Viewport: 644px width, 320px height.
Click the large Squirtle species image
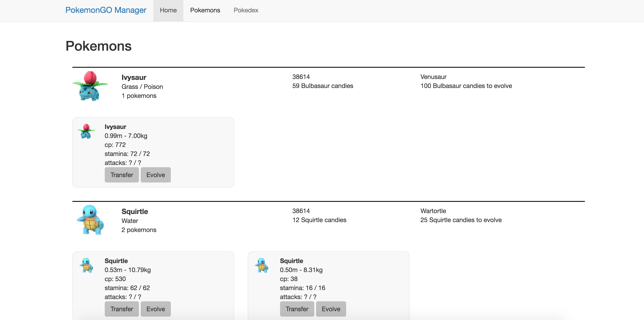tap(90, 220)
